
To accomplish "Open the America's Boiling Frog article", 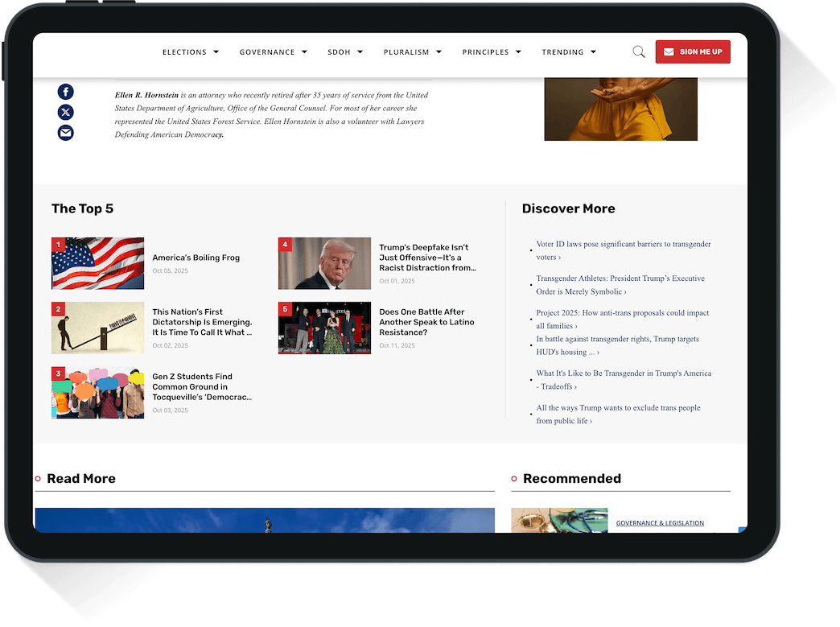I will coord(198,257).
